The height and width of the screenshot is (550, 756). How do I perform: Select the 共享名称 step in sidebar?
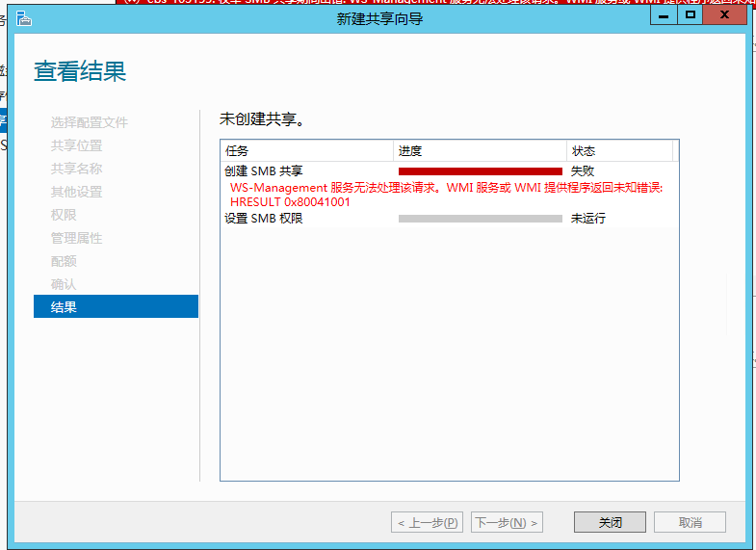[77, 169]
